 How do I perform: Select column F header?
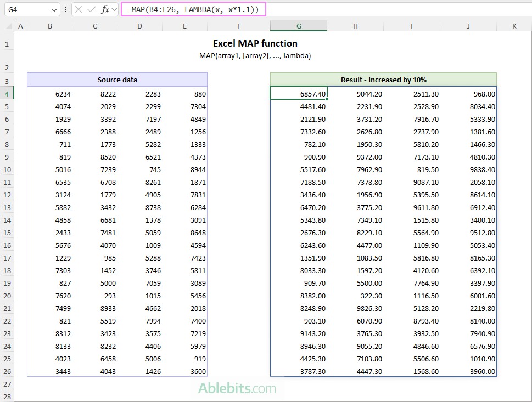pos(239,26)
